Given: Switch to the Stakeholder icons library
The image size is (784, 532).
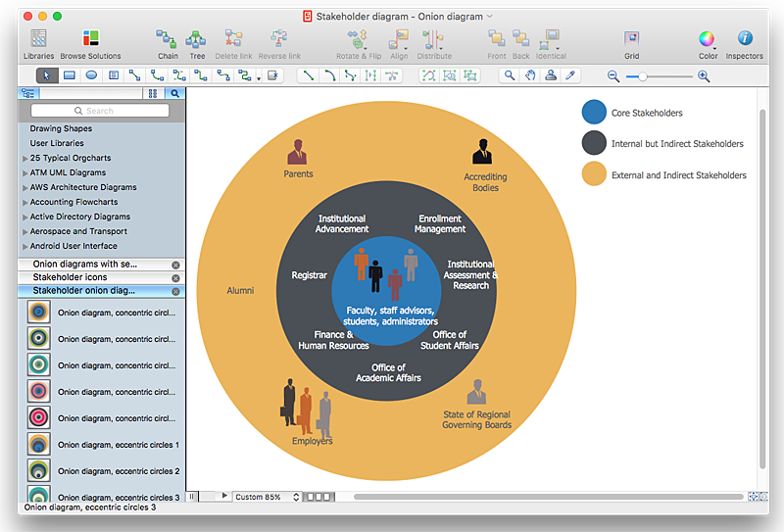Looking at the screenshot, I should pyautogui.click(x=70, y=277).
